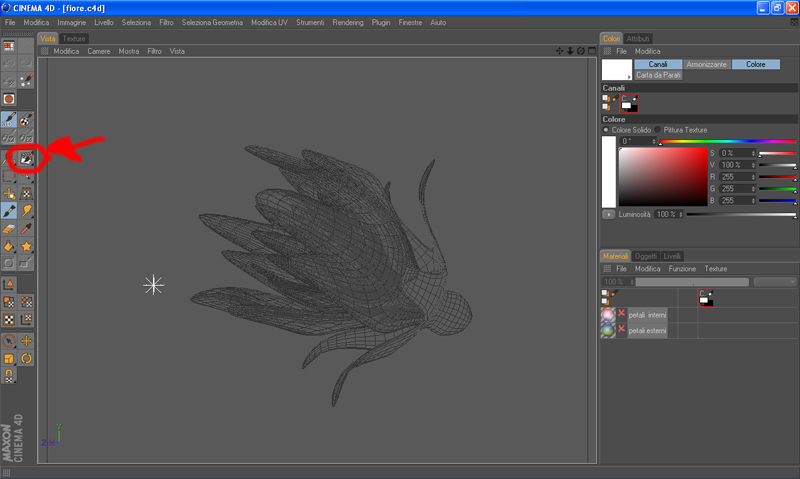Select UV polygons mode icon
This screenshot has height=479, width=800.
[x=9, y=302]
